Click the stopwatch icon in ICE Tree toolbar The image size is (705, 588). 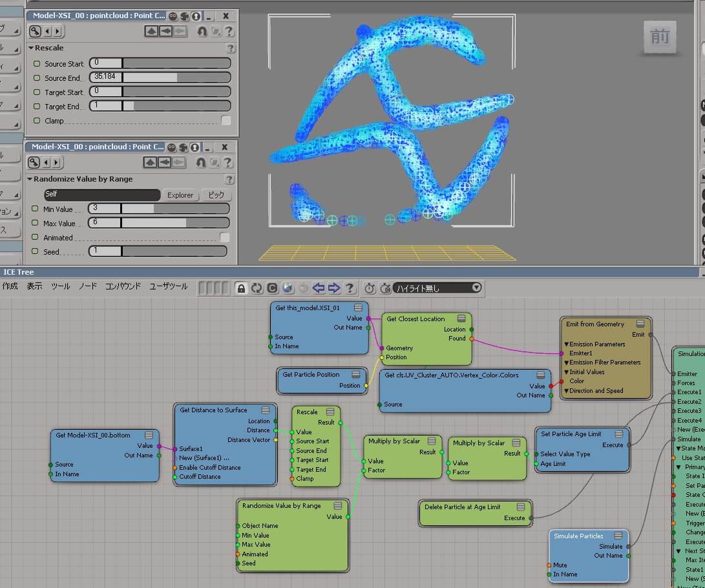(370, 288)
